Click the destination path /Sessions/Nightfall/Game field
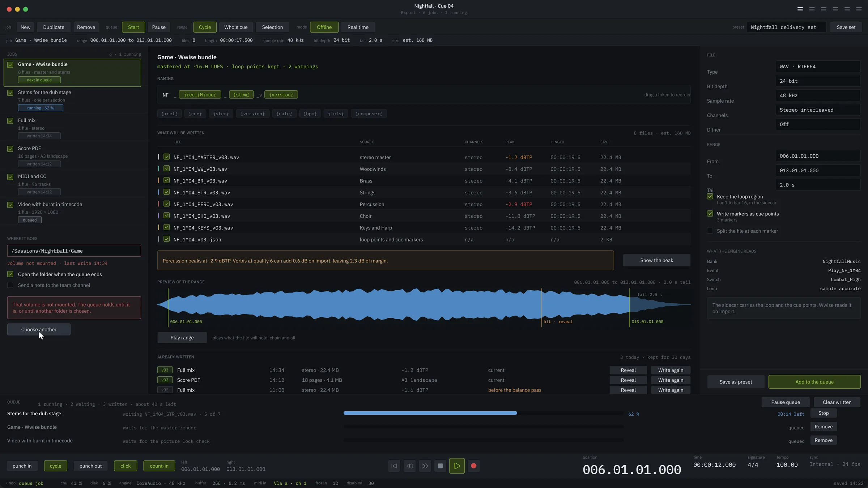The width and height of the screenshot is (868, 488). tap(74, 251)
